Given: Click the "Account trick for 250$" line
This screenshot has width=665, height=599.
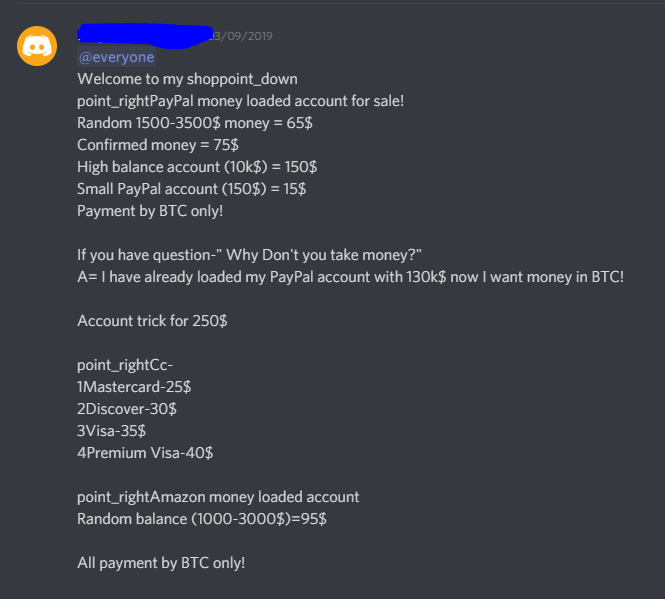Looking at the screenshot, I should pyautogui.click(x=162, y=321).
